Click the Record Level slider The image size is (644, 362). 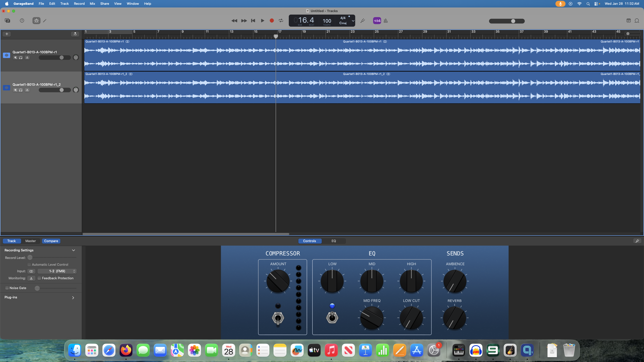pyautogui.click(x=52, y=258)
